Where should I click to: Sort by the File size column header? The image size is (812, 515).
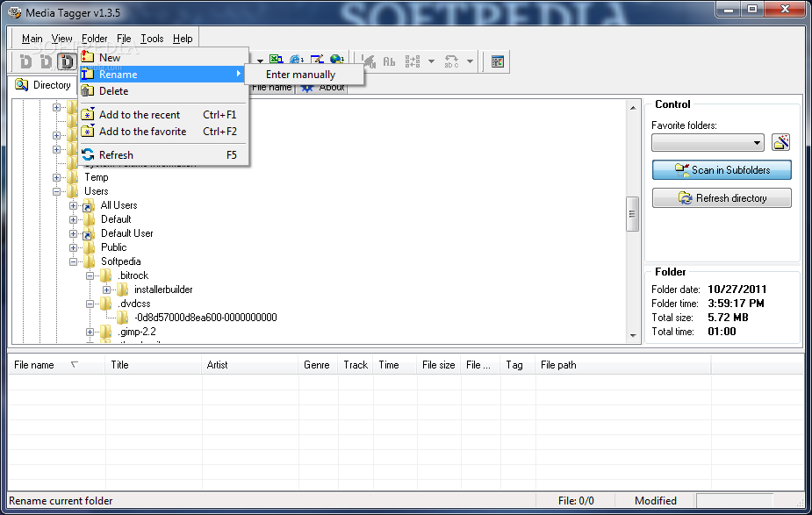coord(439,365)
